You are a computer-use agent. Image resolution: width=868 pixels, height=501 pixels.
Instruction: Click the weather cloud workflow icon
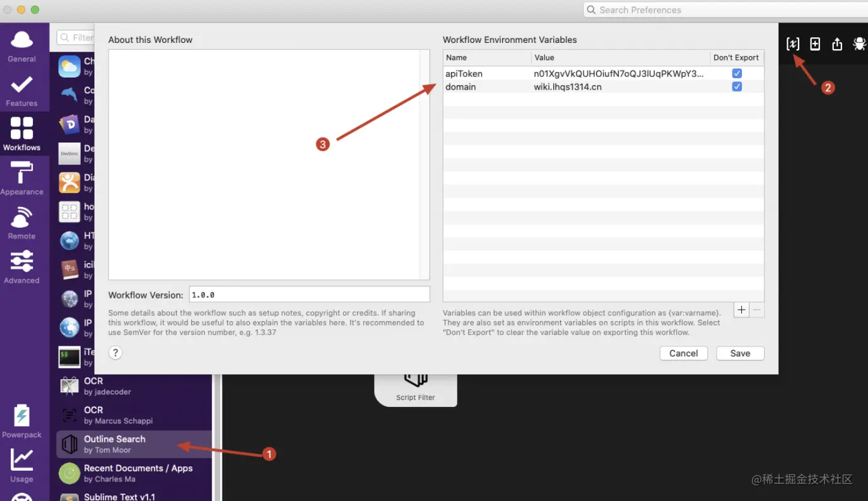pyautogui.click(x=69, y=66)
